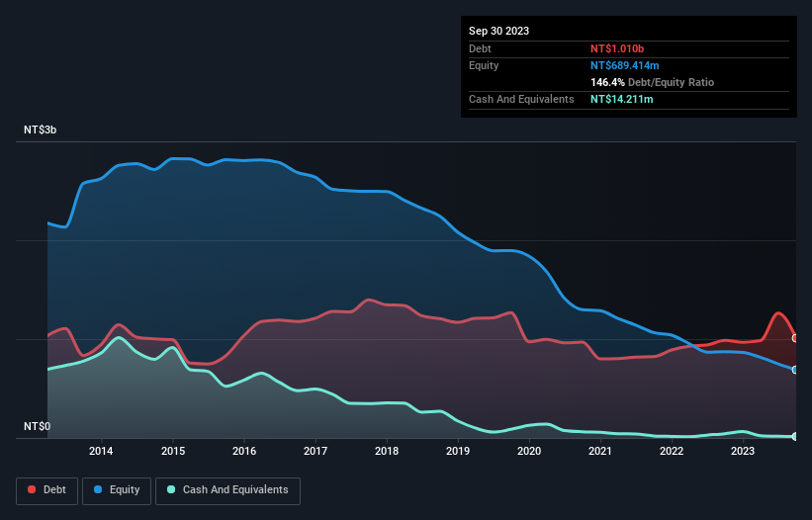The height and width of the screenshot is (520, 812).
Task: Click the 2023 x-axis label
Action: pyautogui.click(x=743, y=451)
